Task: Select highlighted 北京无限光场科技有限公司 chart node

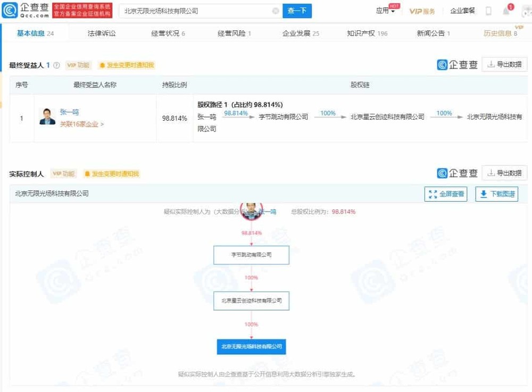Action: coord(252,347)
